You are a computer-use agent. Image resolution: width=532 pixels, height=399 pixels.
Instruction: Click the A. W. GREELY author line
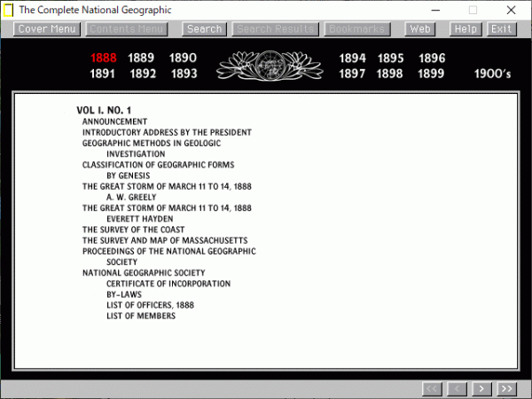(x=131, y=198)
